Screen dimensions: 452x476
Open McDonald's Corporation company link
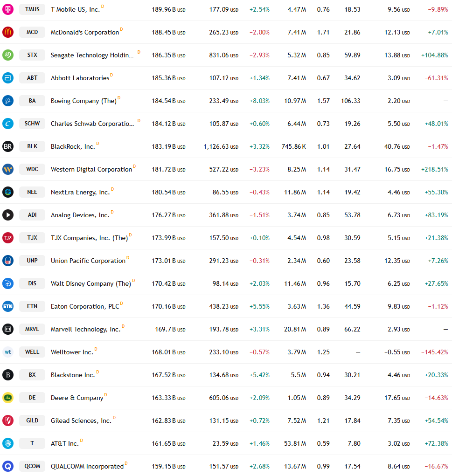(x=85, y=32)
